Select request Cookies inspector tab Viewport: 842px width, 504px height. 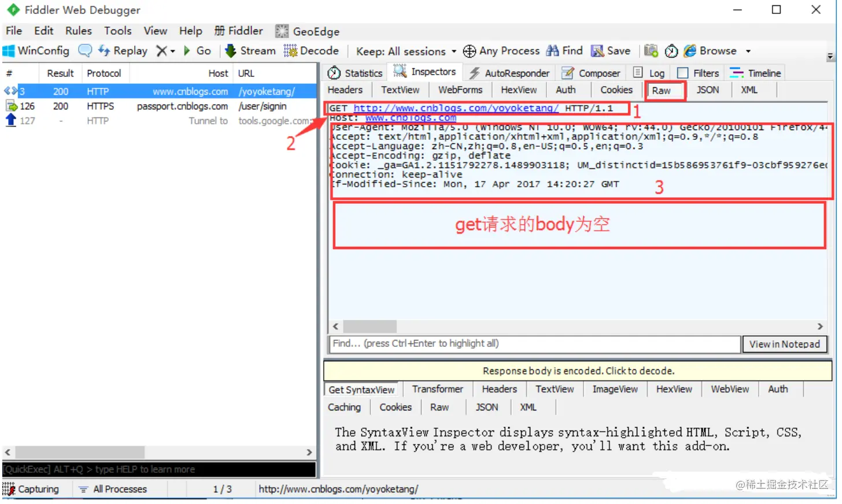click(616, 90)
